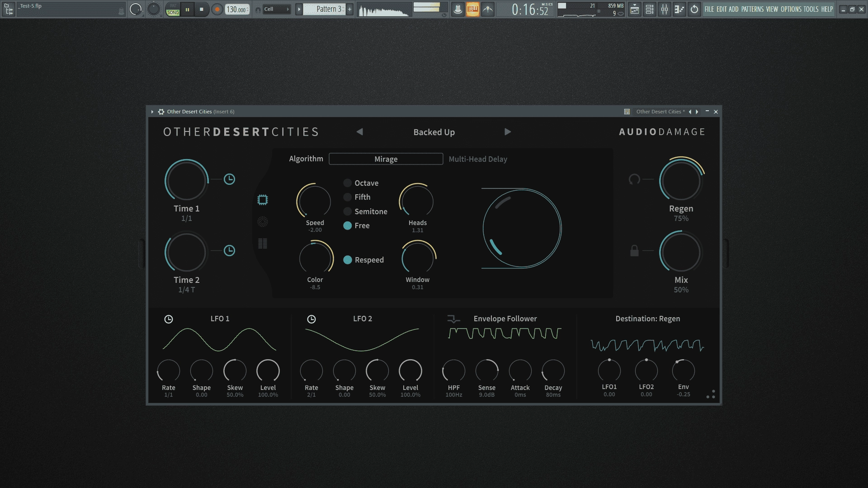868x488 pixels.
Task: Toggle the Respeed switch
Action: [348, 260]
